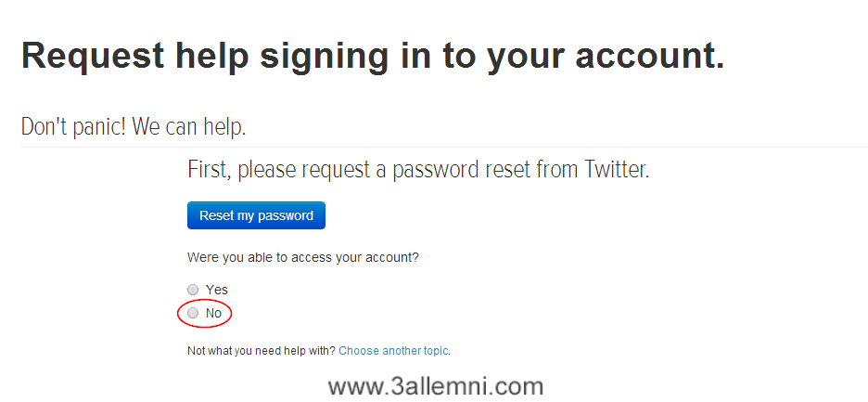Click the www.3allemni.com watermark text

coord(435,385)
